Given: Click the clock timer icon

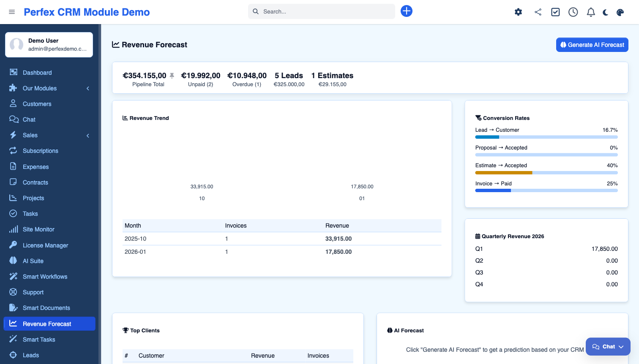Looking at the screenshot, I should [573, 12].
